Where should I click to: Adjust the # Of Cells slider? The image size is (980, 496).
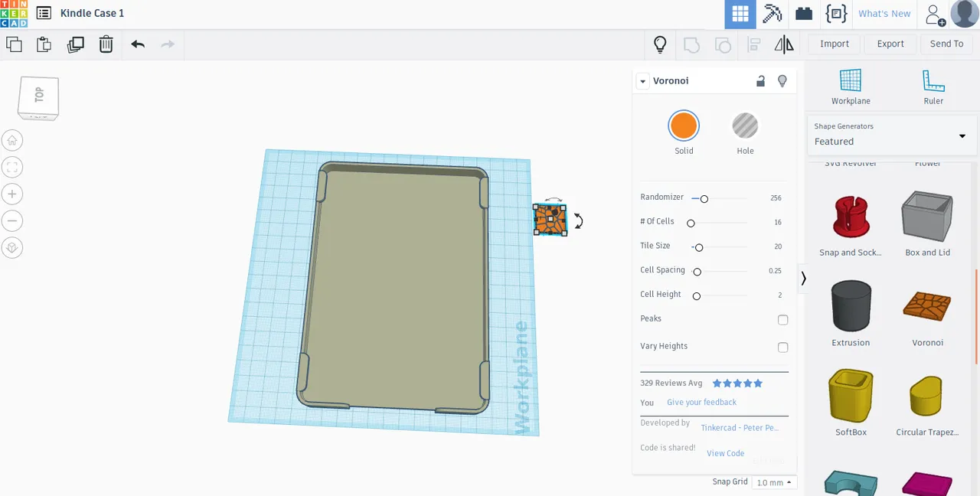tap(691, 223)
